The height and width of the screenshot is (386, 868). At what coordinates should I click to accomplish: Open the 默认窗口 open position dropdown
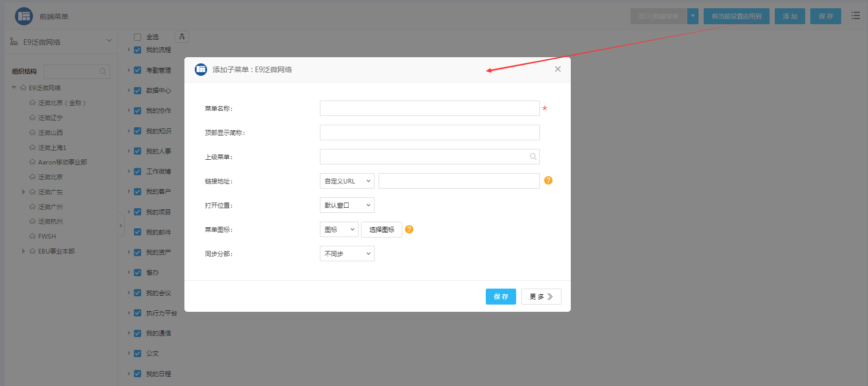[x=347, y=205]
